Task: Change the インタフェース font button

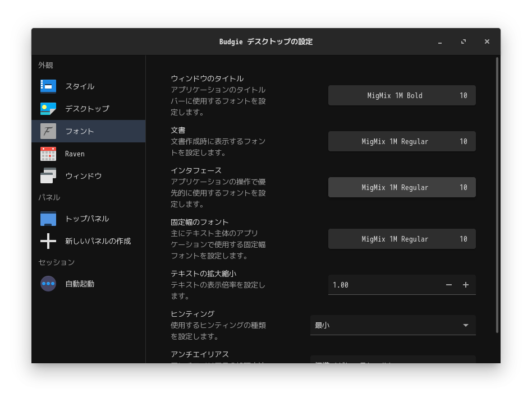Action: tap(402, 187)
